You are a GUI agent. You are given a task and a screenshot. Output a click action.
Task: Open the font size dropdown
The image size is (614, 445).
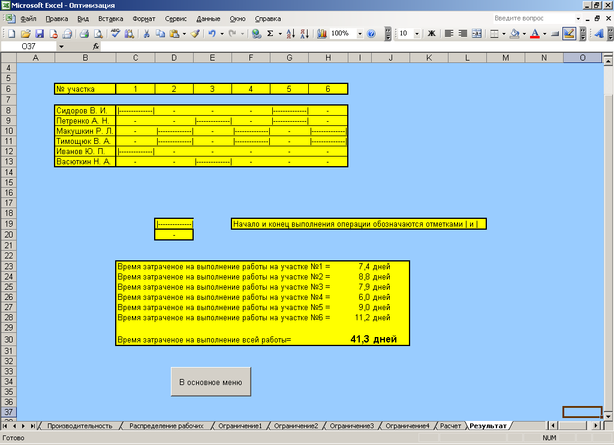tap(417, 33)
